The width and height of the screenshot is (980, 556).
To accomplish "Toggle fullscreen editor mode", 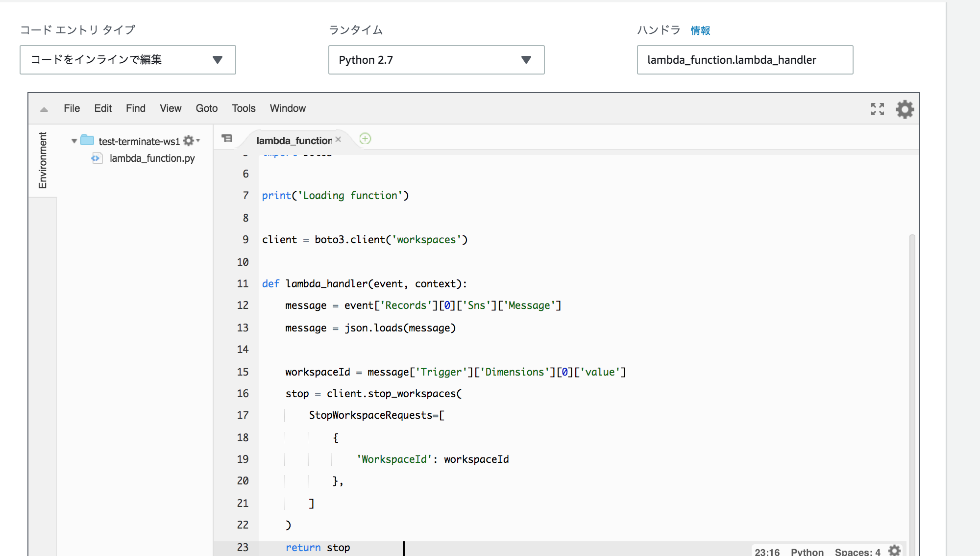I will pyautogui.click(x=878, y=109).
